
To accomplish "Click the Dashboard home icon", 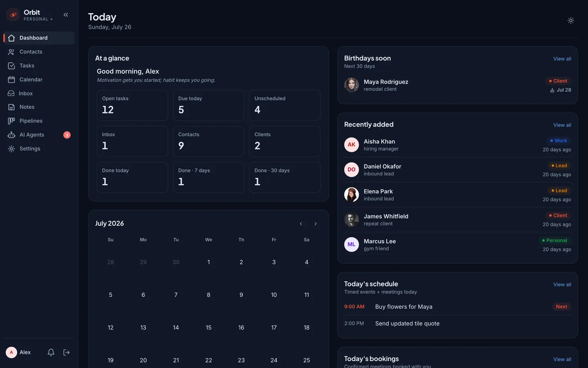I will 11,38.
